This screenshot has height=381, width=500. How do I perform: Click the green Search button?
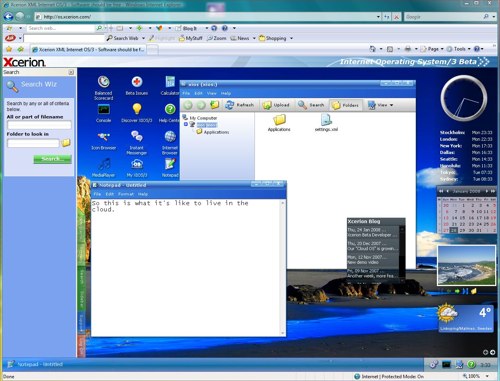[x=52, y=159]
